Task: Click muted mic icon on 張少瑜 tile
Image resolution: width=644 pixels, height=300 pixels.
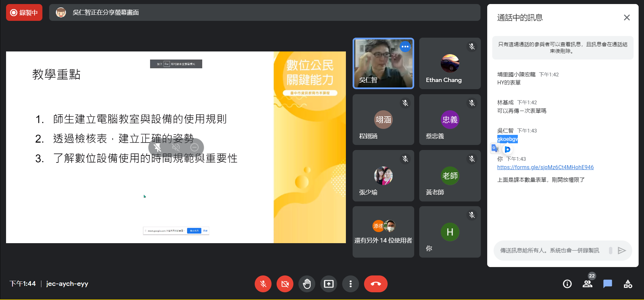Action: [405, 159]
